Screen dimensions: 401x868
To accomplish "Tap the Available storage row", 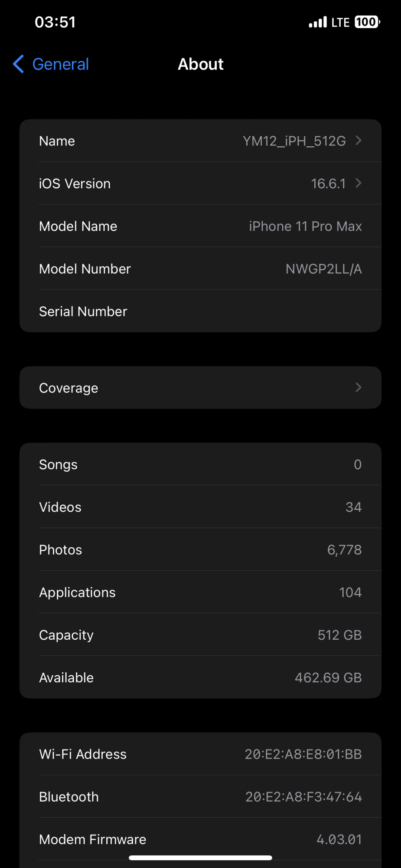I will click(x=200, y=677).
